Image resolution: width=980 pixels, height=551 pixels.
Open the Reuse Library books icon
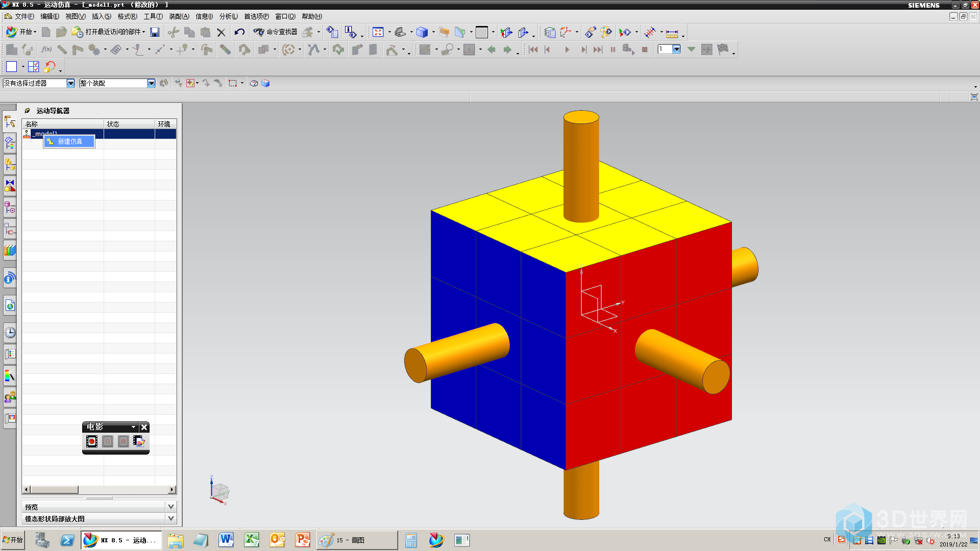coord(10,250)
